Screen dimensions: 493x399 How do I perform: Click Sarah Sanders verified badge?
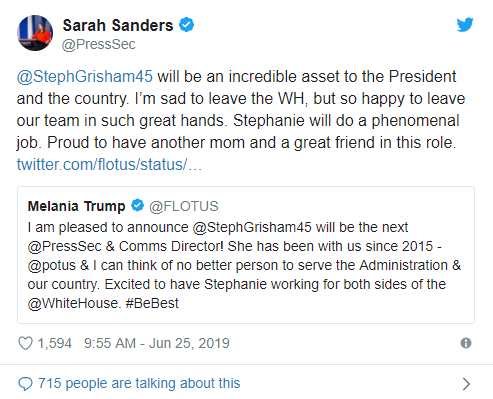coord(187,25)
